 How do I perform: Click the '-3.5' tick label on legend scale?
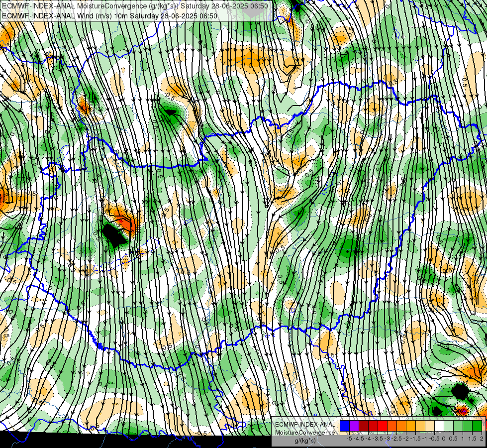378,439
